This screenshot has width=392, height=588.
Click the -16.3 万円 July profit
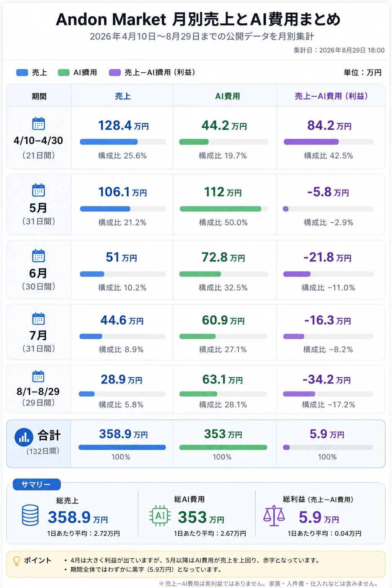[328, 320]
